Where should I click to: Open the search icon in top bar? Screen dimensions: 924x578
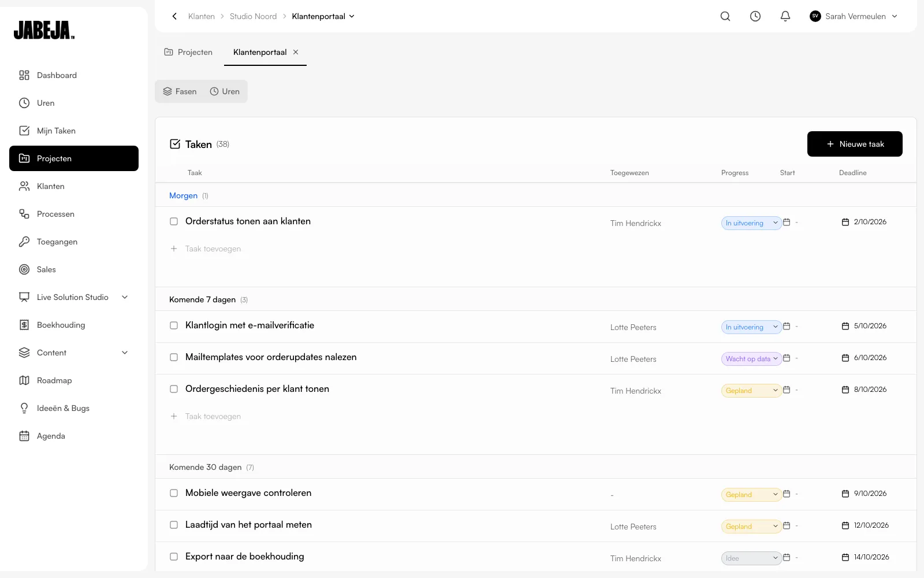[x=725, y=16]
